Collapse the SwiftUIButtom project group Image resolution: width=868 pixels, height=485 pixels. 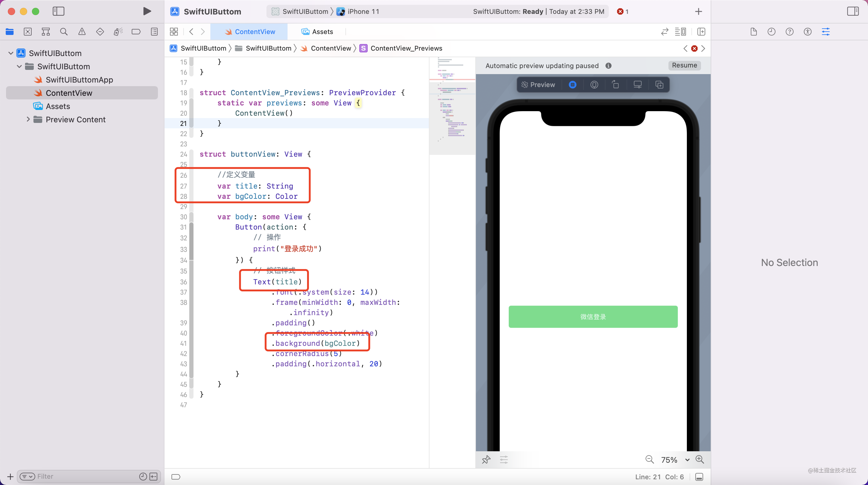pos(11,53)
